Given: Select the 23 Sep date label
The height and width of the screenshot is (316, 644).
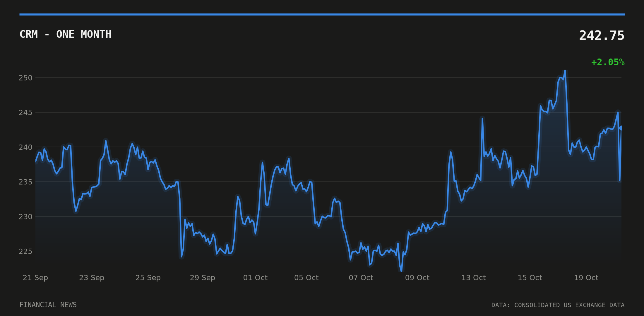Looking at the screenshot, I should point(92,278).
